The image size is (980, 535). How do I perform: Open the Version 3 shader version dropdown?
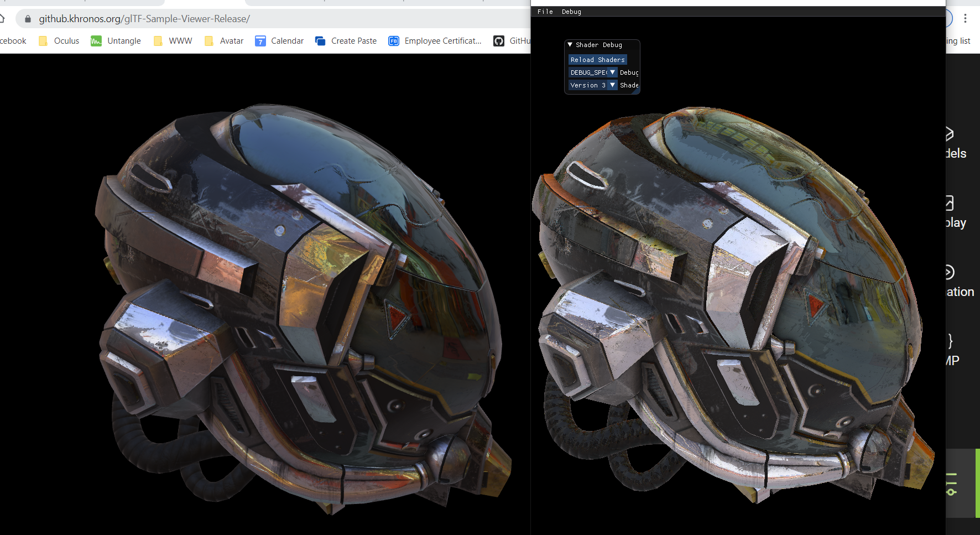(x=612, y=85)
